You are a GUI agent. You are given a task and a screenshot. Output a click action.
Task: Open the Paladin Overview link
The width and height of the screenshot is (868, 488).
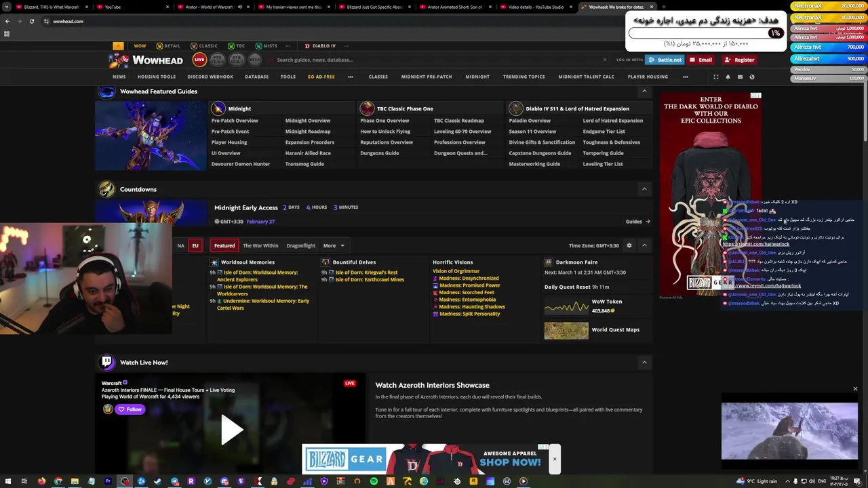point(530,121)
